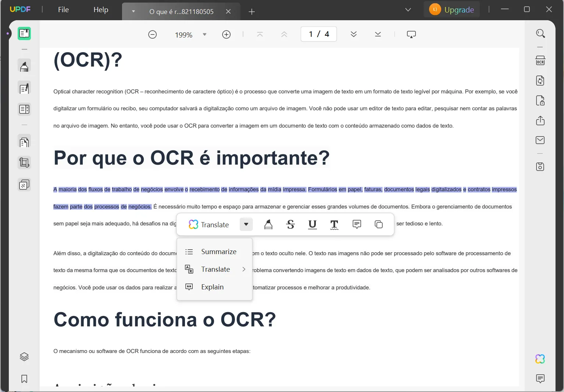Screen dimensions: 564x392
Task: Open search in the right panel
Action: [x=540, y=33]
